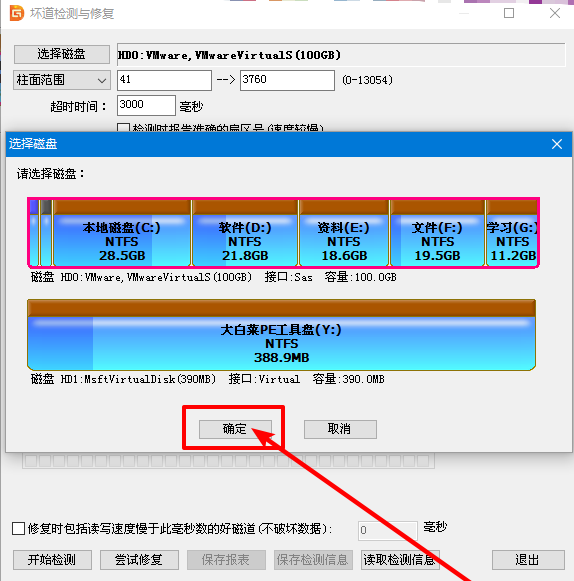Open the 柱面范围 dropdown

point(62,80)
